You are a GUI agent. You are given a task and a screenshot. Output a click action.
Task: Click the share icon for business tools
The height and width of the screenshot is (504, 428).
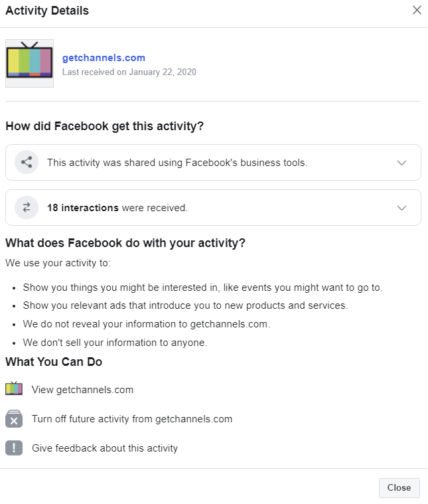[27, 163]
